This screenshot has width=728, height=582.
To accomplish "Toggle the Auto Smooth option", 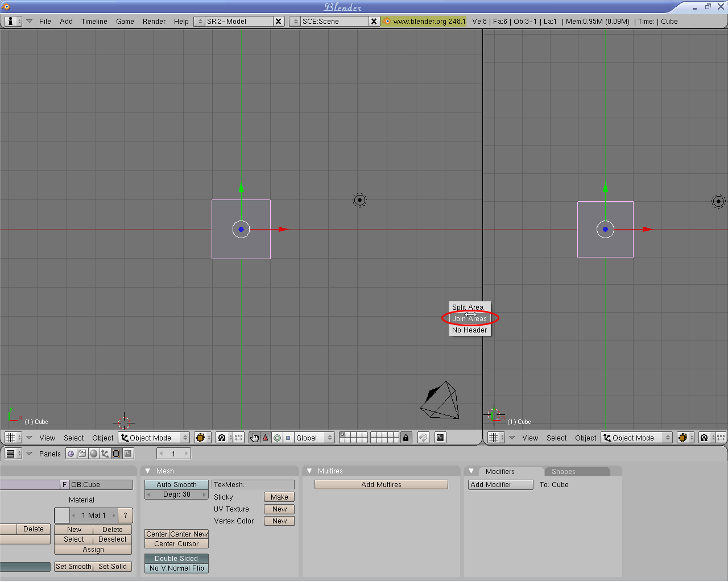I will point(176,485).
